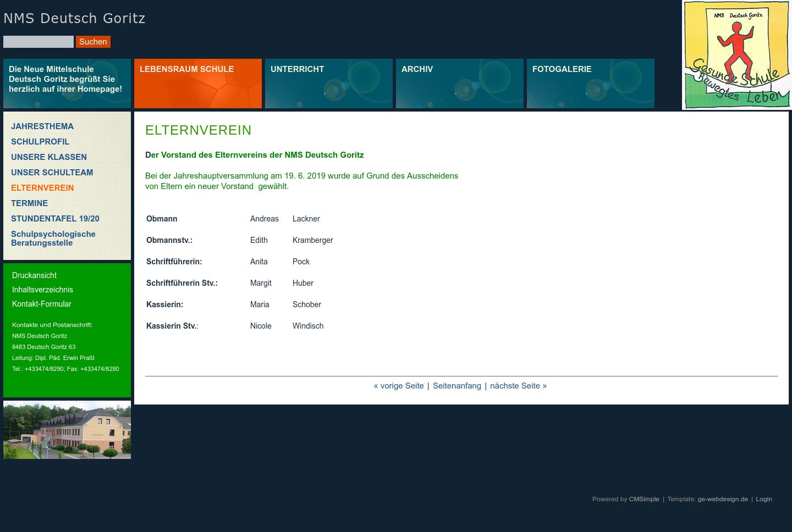
Task: Click the Elternverein page heading
Action: pos(199,130)
